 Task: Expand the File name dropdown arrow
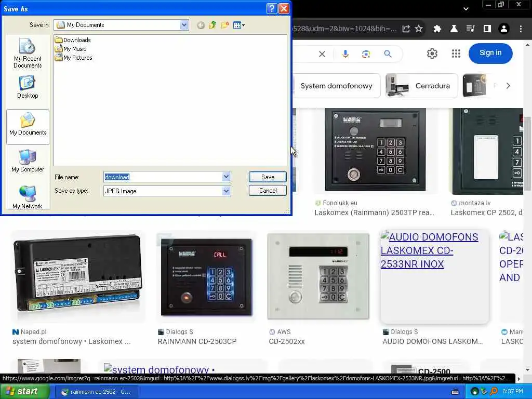pyautogui.click(x=227, y=177)
